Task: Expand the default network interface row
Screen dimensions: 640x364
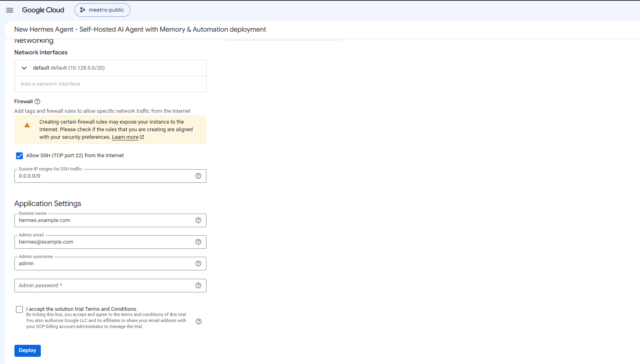Action: coord(110,68)
